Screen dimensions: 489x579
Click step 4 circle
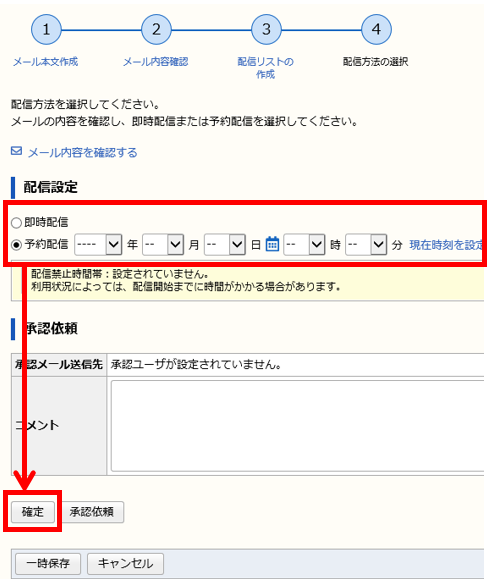click(x=376, y=30)
